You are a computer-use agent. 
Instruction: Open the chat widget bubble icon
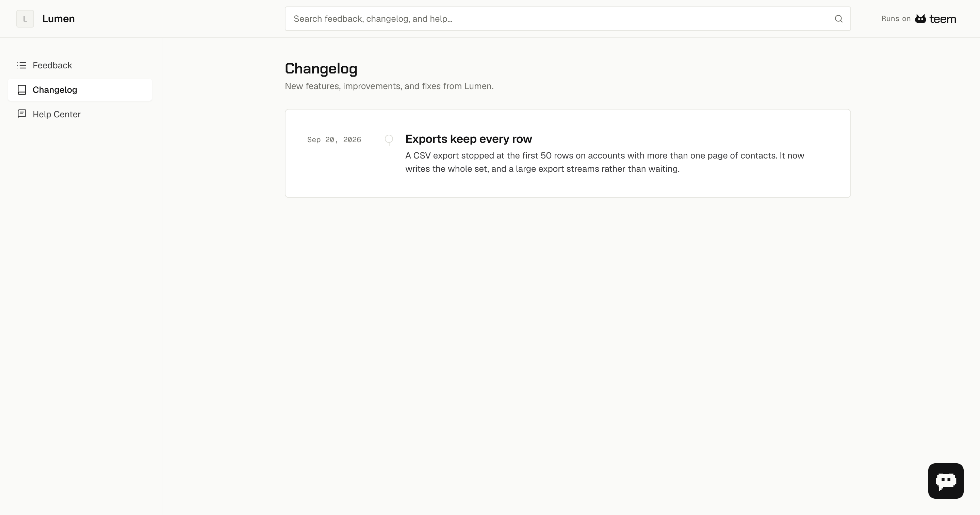pos(945,481)
